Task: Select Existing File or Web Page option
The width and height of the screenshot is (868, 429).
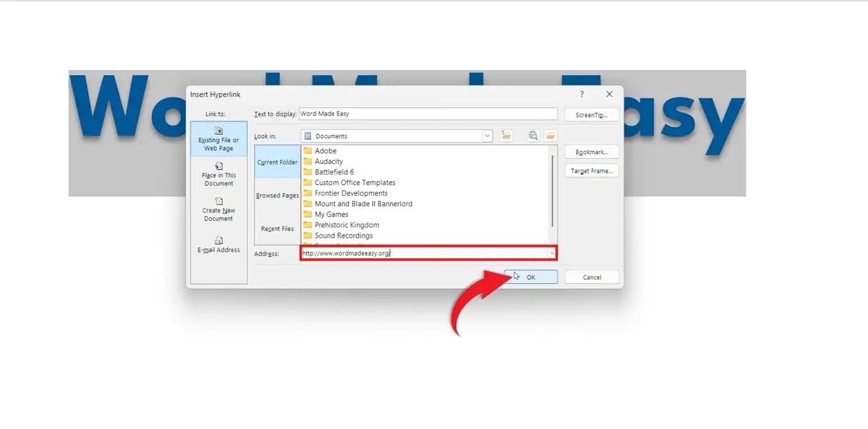Action: (x=219, y=139)
